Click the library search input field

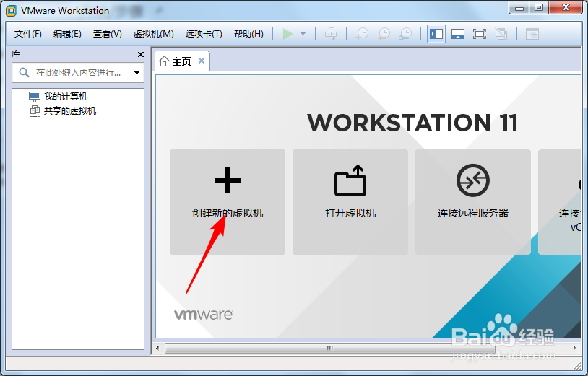point(78,73)
